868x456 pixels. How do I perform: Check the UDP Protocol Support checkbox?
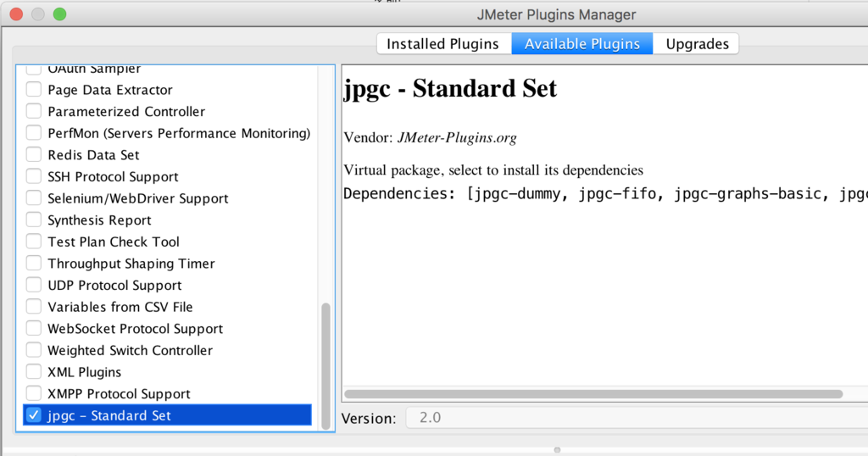click(34, 285)
